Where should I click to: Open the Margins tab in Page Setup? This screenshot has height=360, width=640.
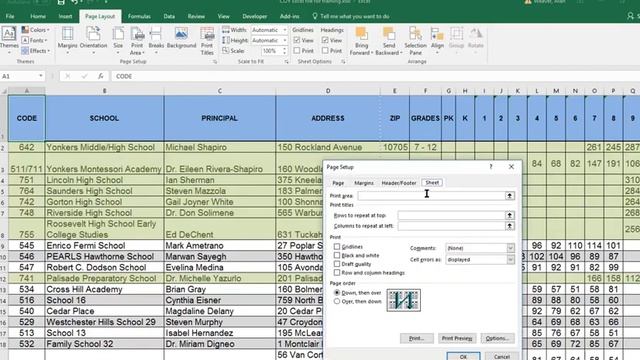click(x=364, y=183)
